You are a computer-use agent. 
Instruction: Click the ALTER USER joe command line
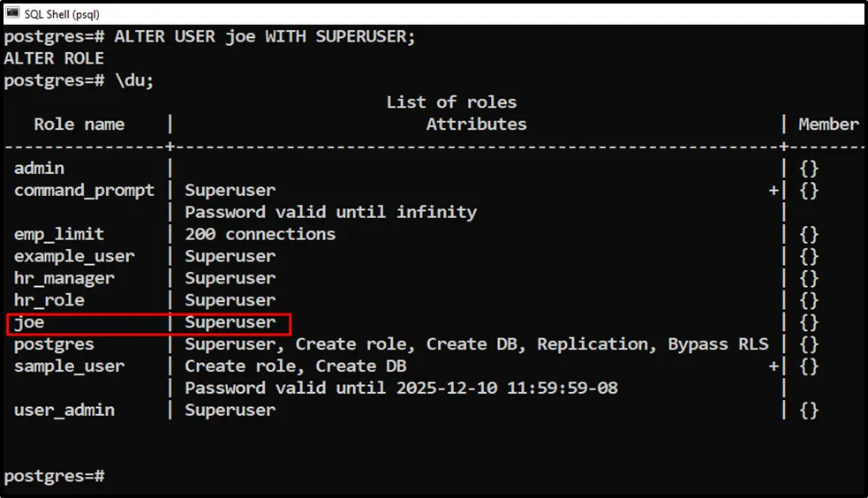(209, 36)
